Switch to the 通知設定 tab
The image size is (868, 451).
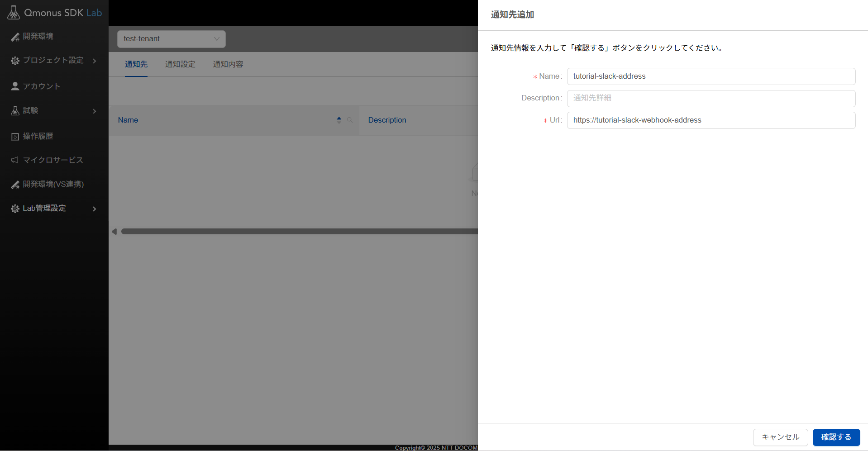180,64
